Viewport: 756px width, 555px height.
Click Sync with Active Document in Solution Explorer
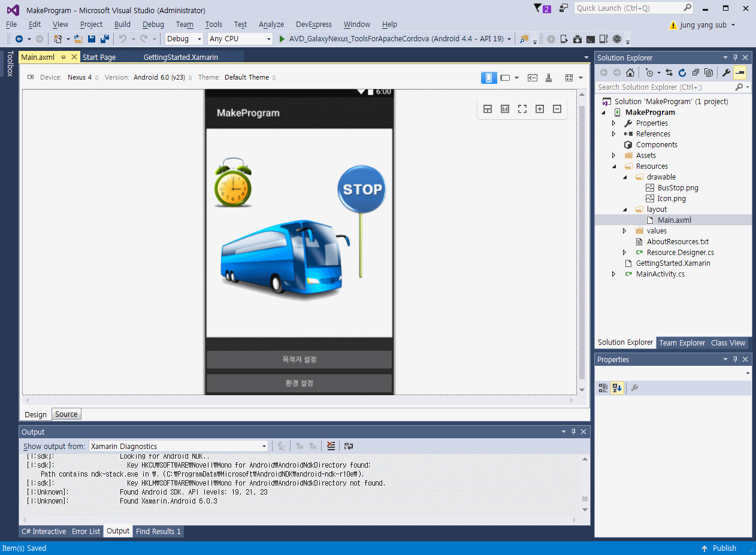pyautogui.click(x=669, y=72)
